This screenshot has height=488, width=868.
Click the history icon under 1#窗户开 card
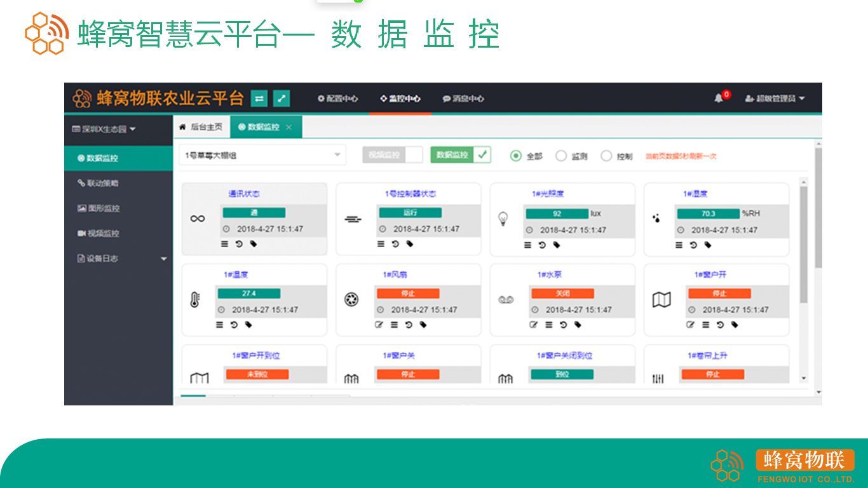(720, 324)
